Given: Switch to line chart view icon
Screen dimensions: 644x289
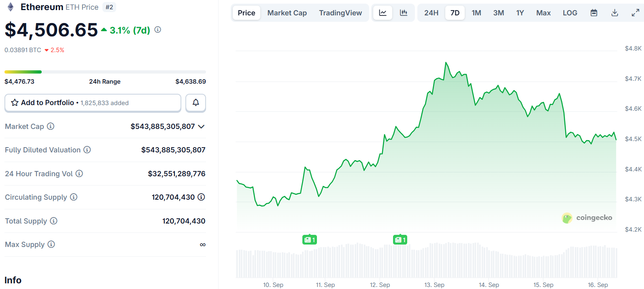Looking at the screenshot, I should [383, 13].
